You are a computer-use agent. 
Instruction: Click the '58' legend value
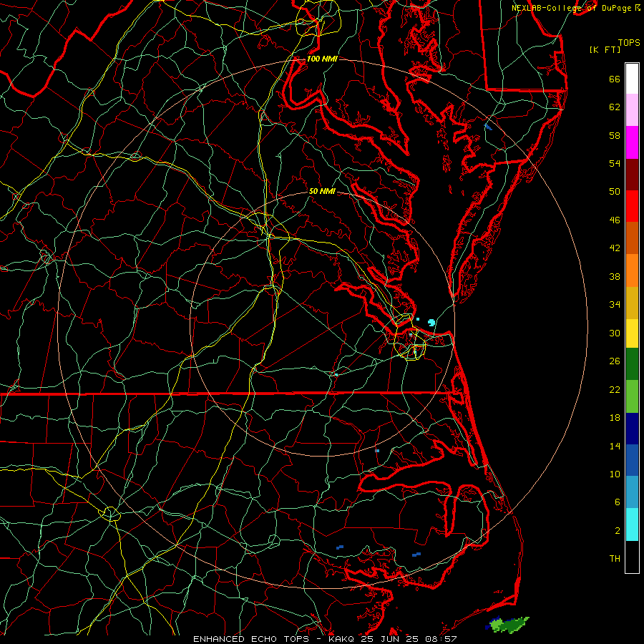tap(615, 135)
